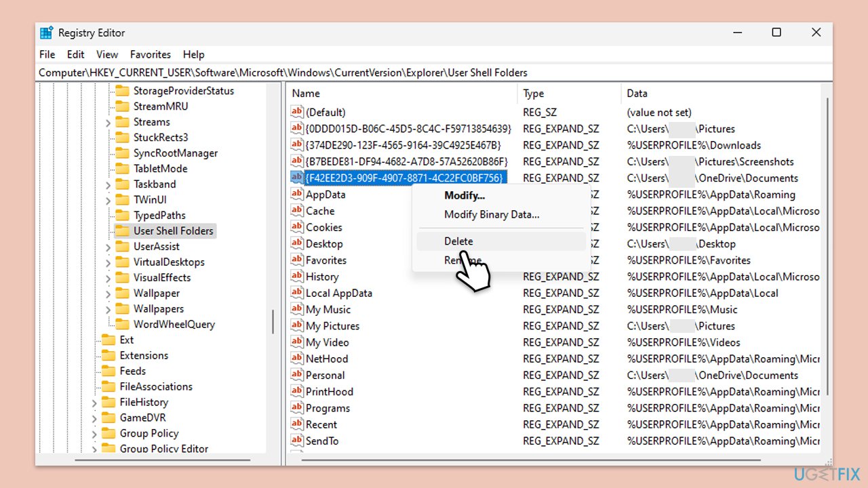Select the StreamMRU key

click(x=161, y=106)
